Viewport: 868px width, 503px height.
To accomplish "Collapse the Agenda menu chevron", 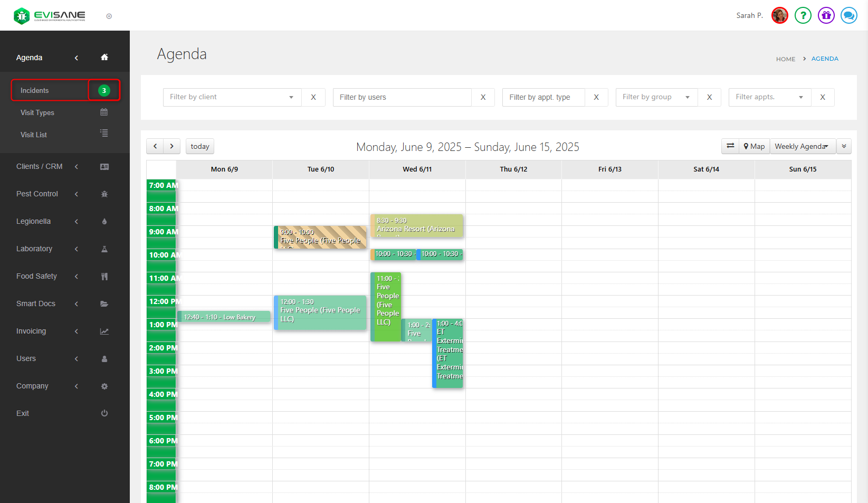I will [77, 58].
